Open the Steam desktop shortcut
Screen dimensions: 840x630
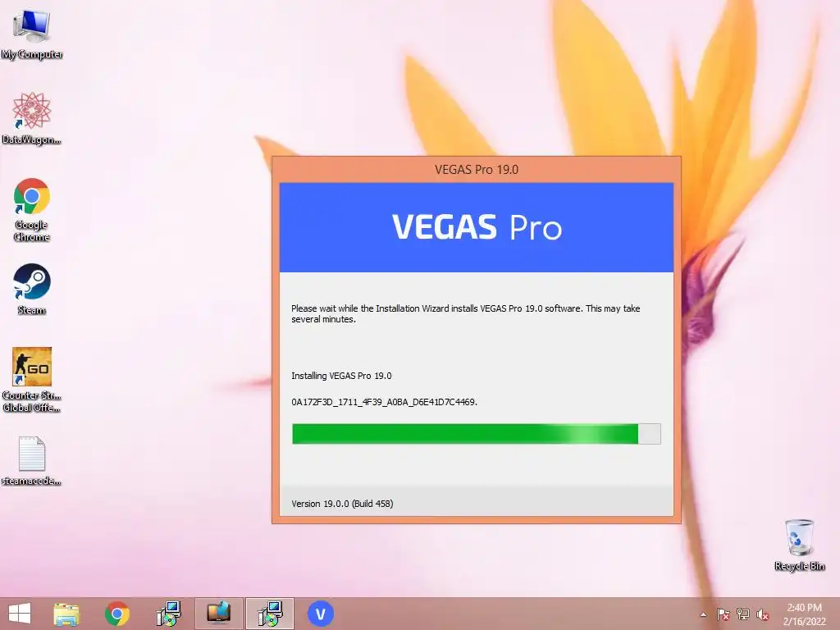pos(32,289)
